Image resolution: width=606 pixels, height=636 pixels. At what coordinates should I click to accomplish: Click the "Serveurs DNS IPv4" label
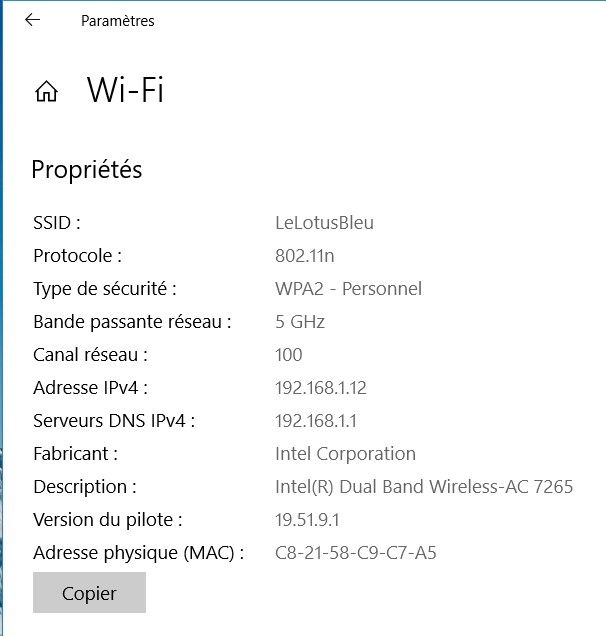[114, 420]
